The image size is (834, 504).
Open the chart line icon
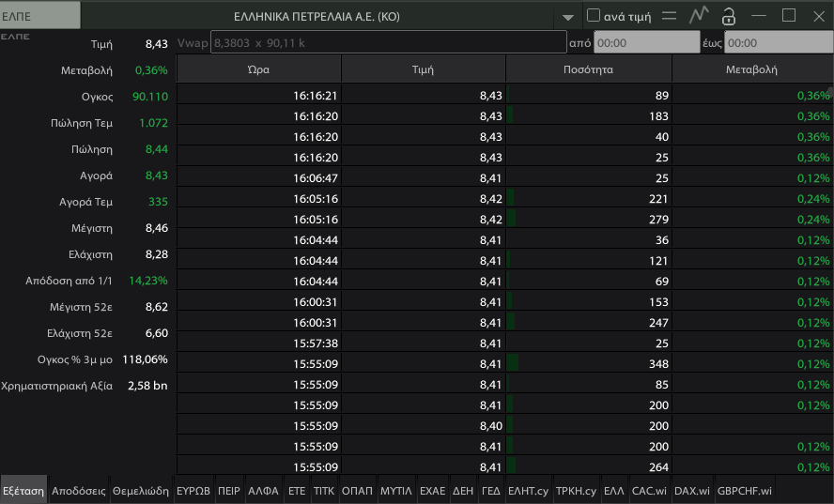pos(699,15)
